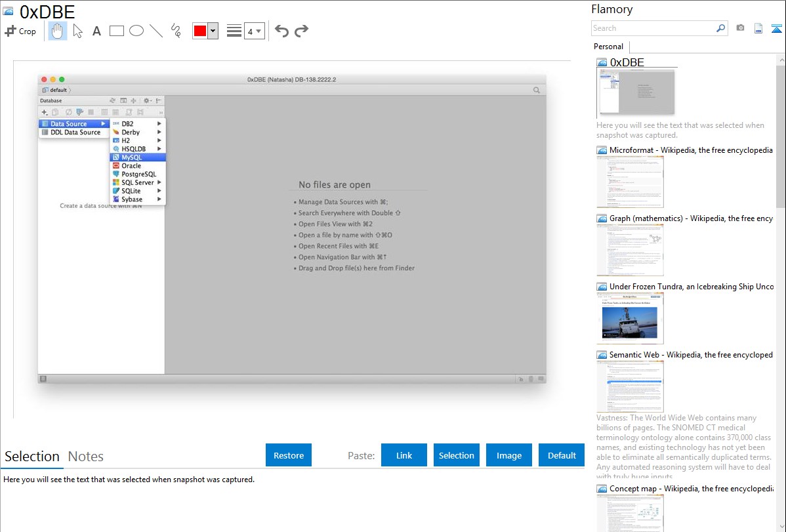Image resolution: width=786 pixels, height=532 pixels.
Task: Select PostgreSQL in the snapshot's submenu
Action: coord(138,174)
